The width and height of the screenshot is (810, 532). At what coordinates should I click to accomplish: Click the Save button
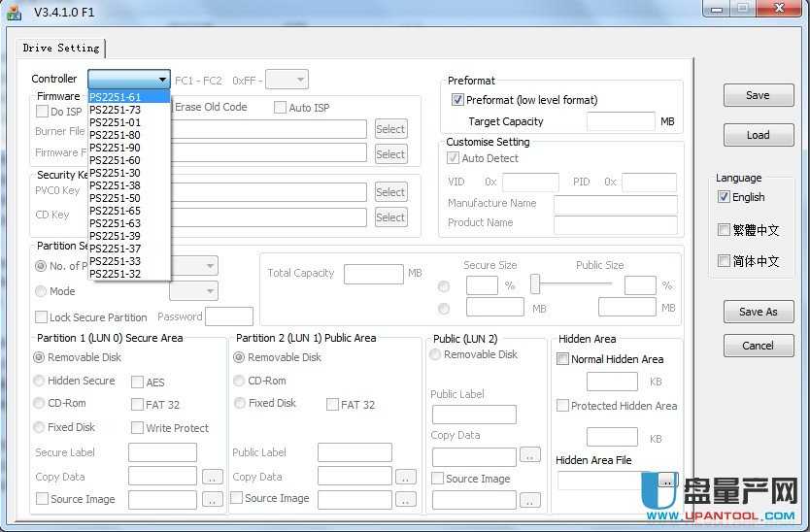(758, 95)
